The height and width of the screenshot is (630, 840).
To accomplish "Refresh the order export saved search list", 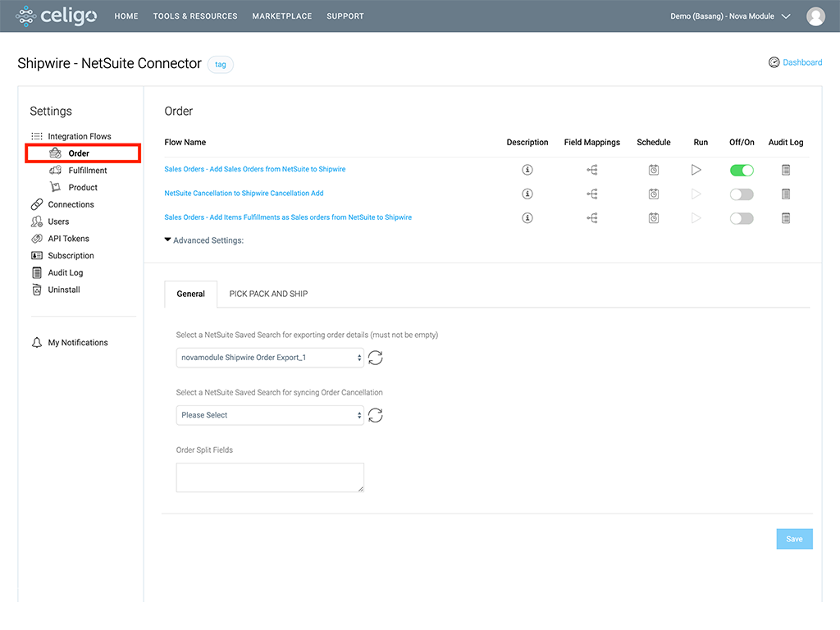I will [x=376, y=358].
